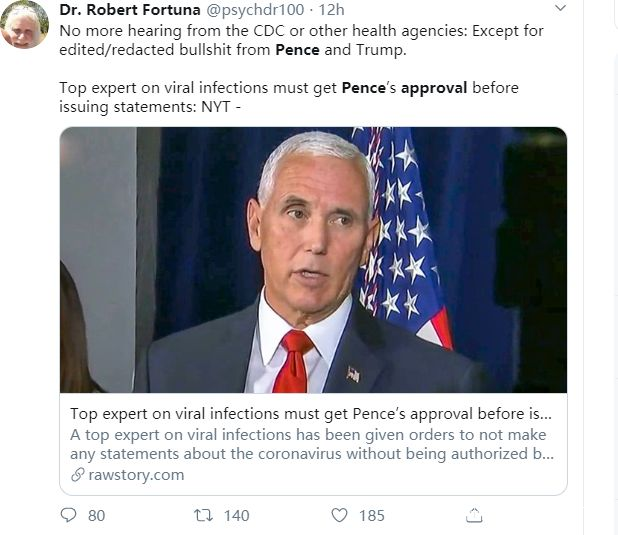Expand the tweet options caret at top right
618x535 pixels.
(560, 9)
